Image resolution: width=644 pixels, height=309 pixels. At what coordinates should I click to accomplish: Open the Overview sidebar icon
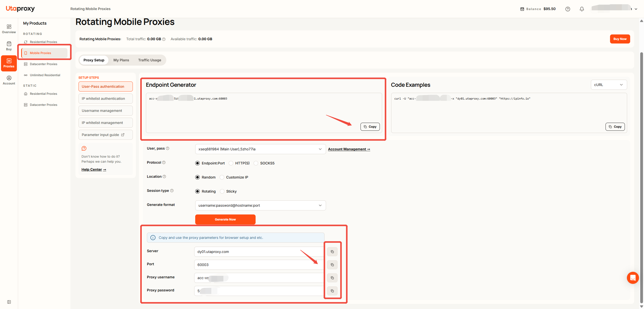tap(9, 29)
